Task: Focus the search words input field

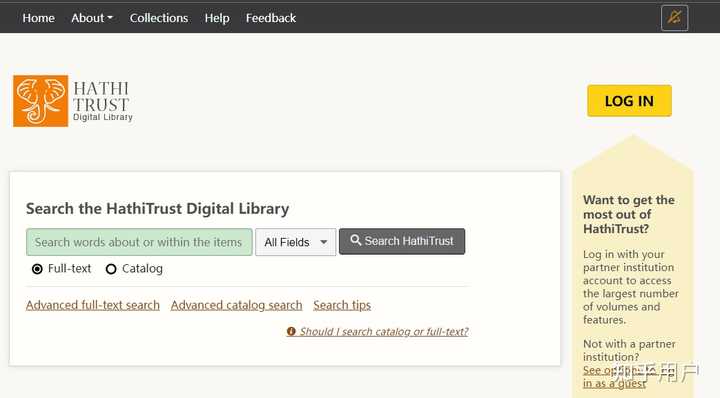Action: tap(139, 242)
